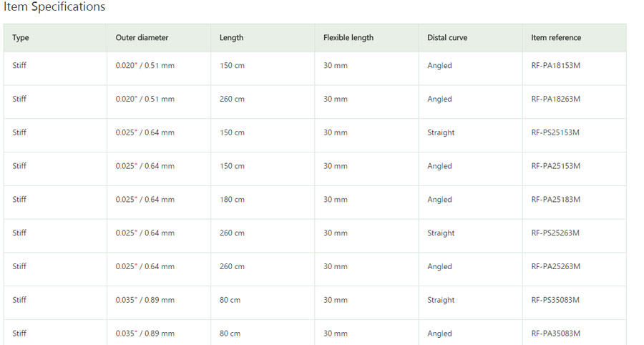The height and width of the screenshot is (345, 644).
Task: Click the Item reference column header
Action: (x=556, y=38)
